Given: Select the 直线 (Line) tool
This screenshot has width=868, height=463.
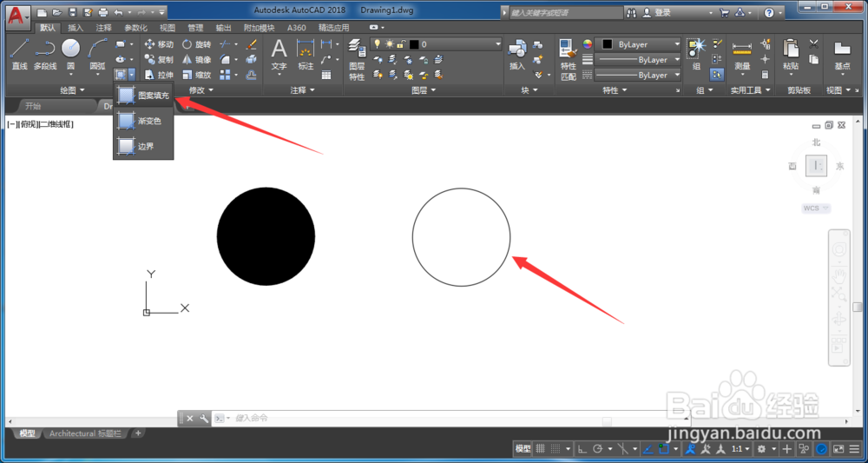Looking at the screenshot, I should pos(19,55).
